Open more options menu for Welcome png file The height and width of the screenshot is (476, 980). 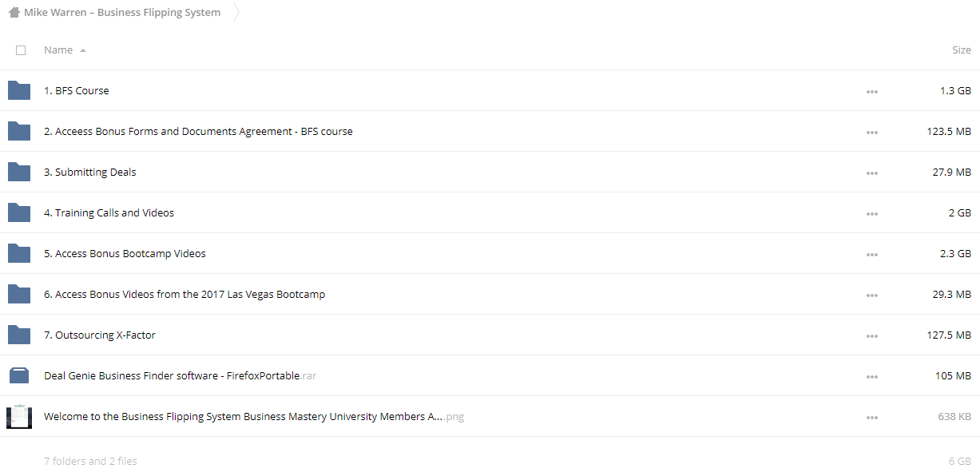[871, 417]
